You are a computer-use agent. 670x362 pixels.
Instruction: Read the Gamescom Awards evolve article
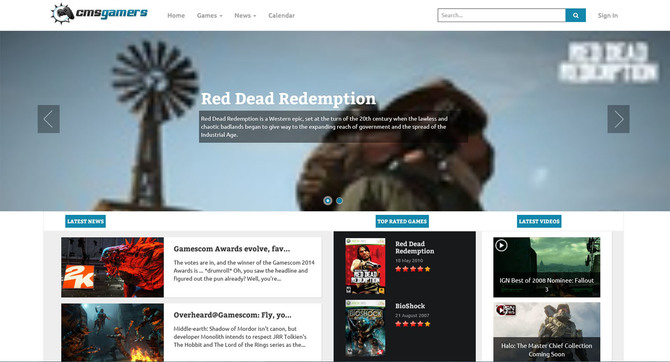232,249
